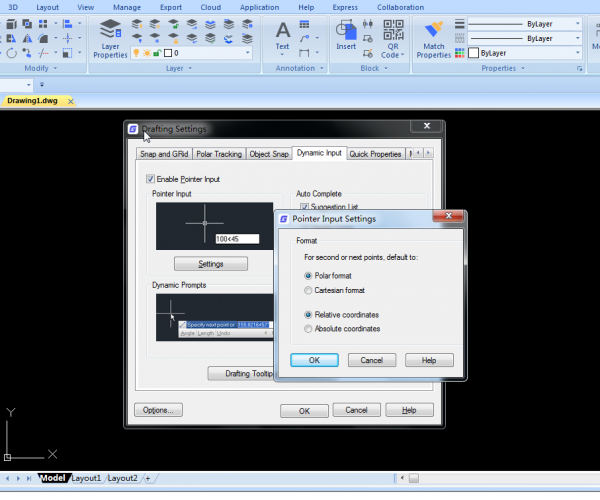
Task: Click the horizontal scrollbar thumb
Action: 414,478
